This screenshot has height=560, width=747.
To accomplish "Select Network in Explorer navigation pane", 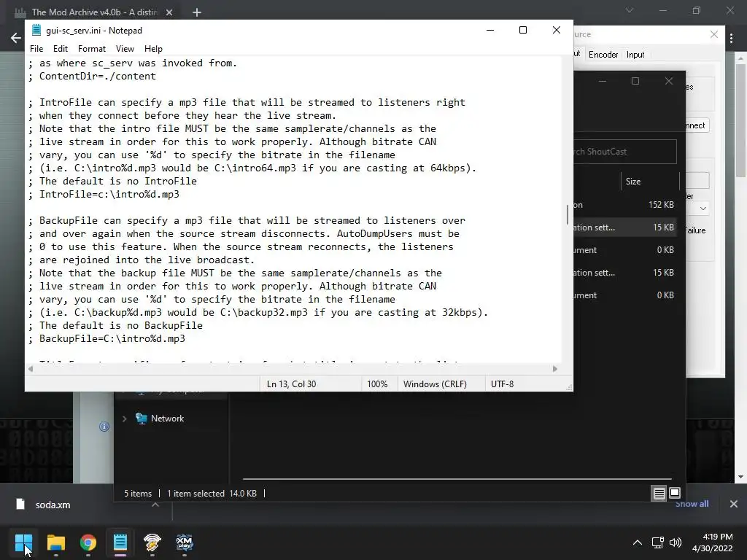I will click(167, 419).
